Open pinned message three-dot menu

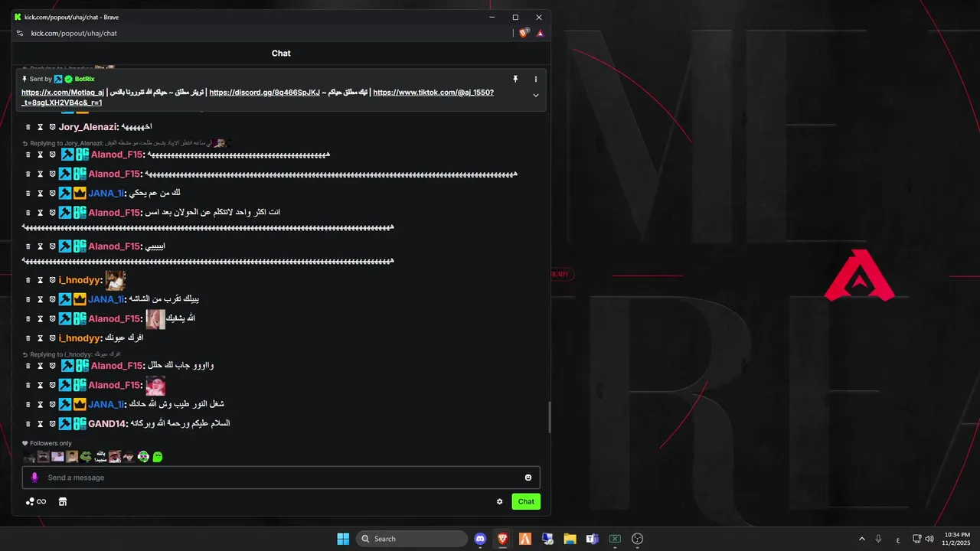[536, 79]
